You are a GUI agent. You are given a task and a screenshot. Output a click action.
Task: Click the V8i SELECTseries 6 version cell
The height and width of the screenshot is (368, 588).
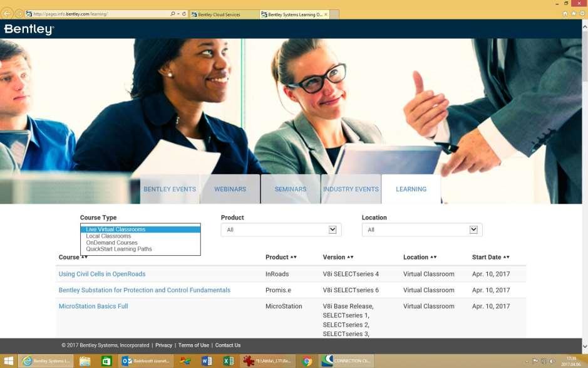coord(351,290)
